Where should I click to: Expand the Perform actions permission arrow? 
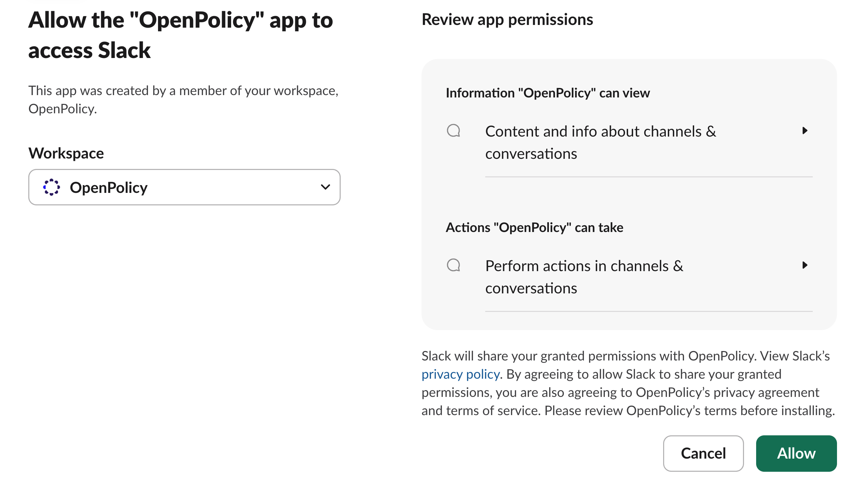[805, 265]
